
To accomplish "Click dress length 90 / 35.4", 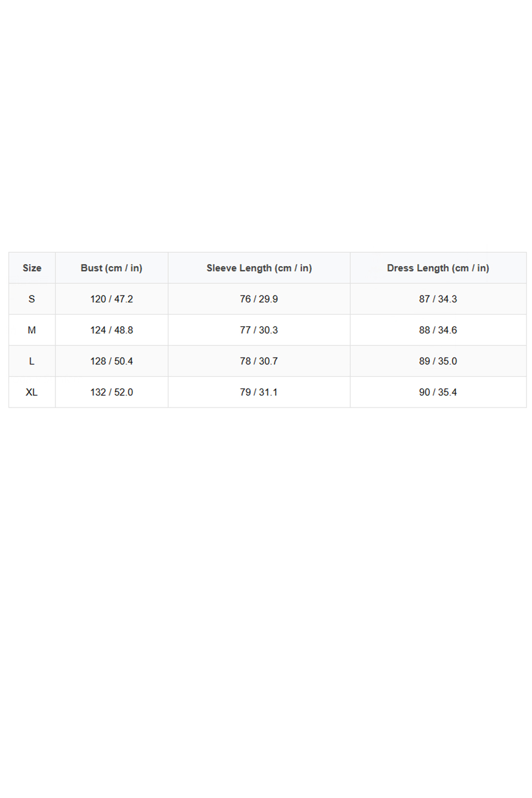I will coord(438,392).
